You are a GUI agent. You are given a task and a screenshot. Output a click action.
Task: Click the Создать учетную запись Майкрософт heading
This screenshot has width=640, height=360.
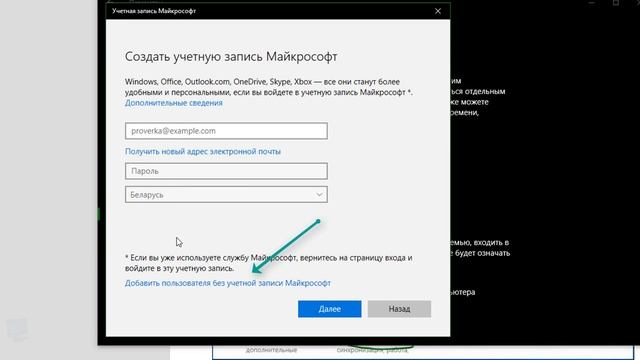pos(231,56)
